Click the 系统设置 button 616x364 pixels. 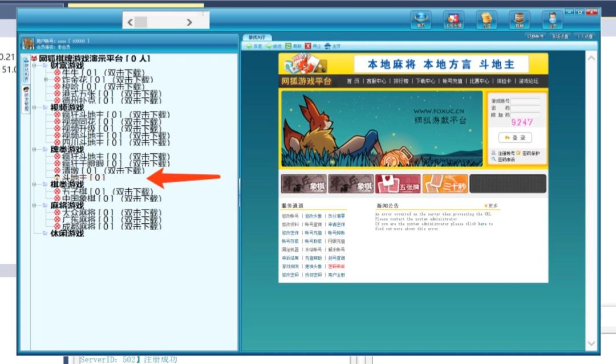pyautogui.click(x=560, y=36)
